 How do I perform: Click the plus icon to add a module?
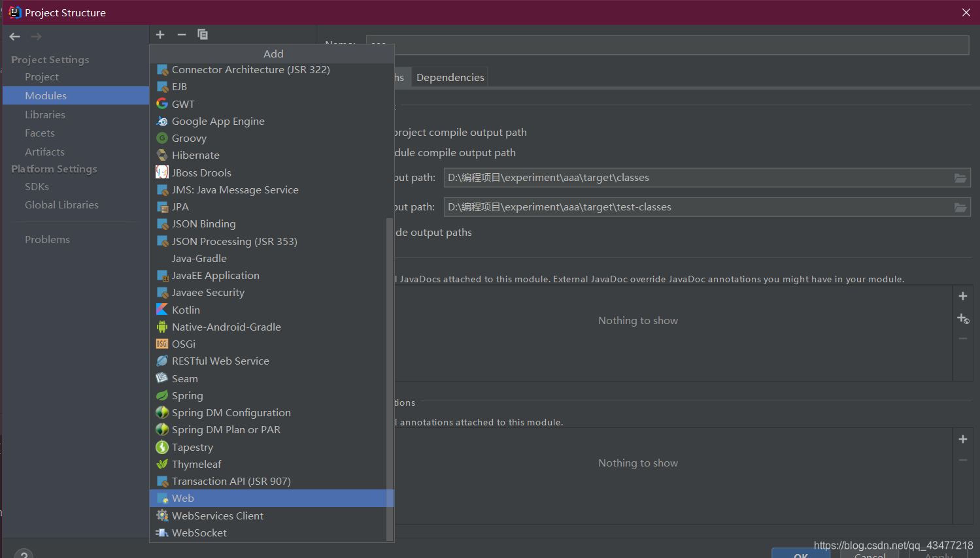click(x=160, y=35)
